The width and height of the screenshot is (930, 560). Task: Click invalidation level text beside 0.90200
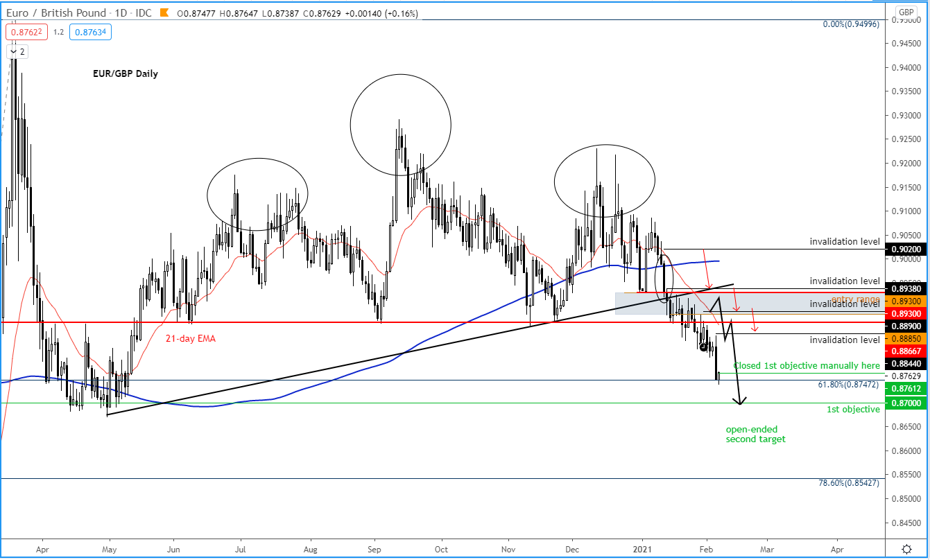[x=845, y=242]
